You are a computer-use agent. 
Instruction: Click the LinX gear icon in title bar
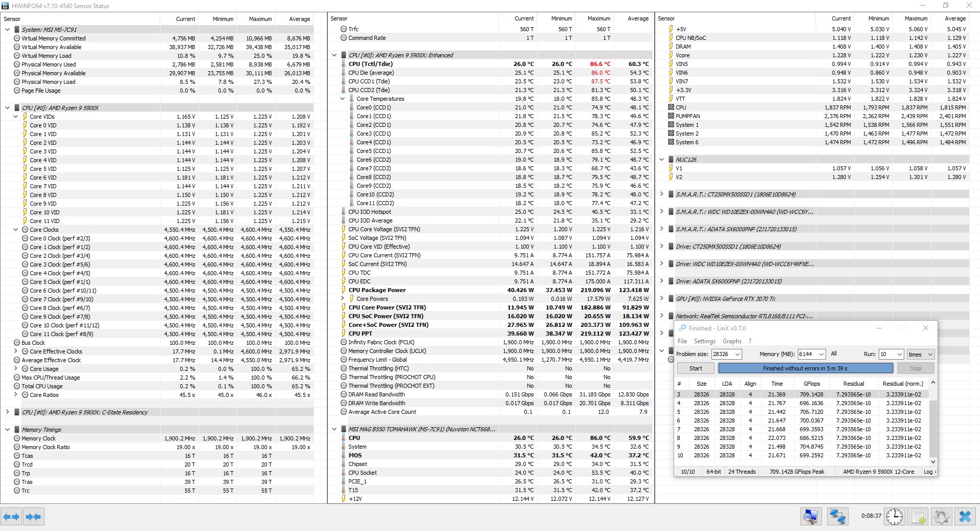[x=682, y=328]
